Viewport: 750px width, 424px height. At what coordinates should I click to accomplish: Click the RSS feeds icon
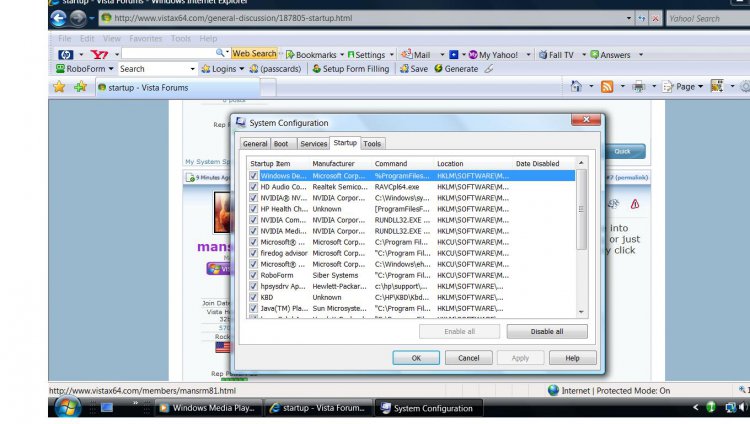[x=607, y=86]
